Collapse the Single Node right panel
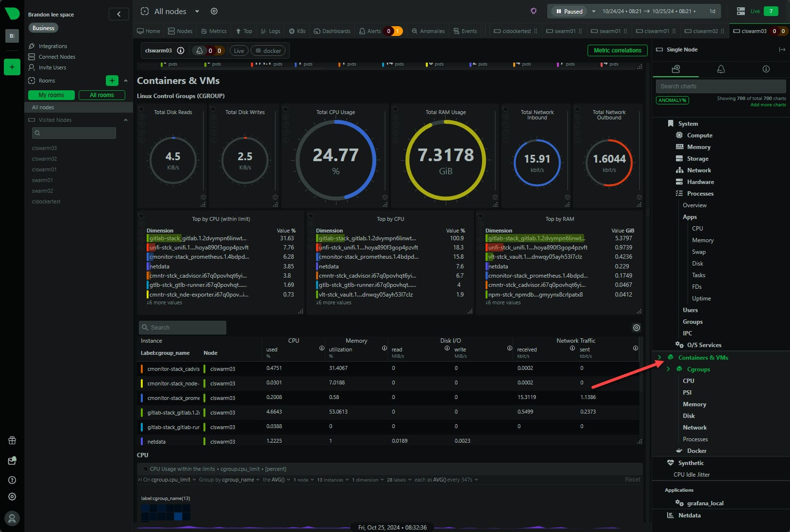 coord(782,50)
